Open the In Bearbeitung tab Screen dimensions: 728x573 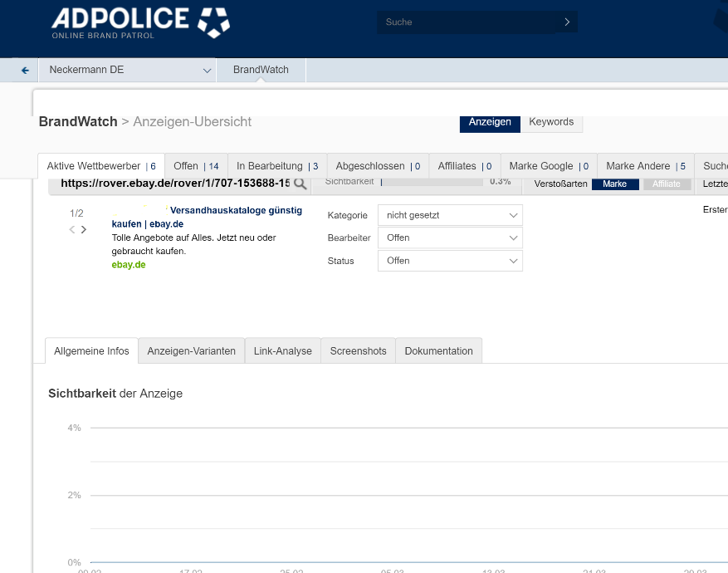277,166
